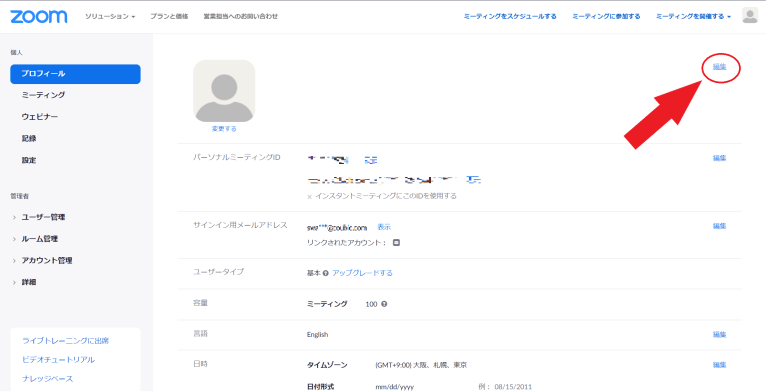Click the English language value
768x392 pixels.
pyautogui.click(x=317, y=335)
